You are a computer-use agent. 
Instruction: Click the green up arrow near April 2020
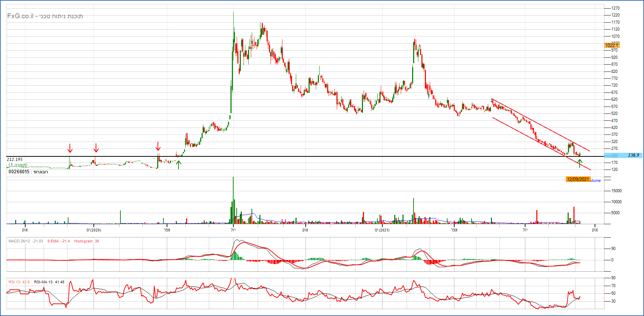pyautogui.click(x=178, y=165)
